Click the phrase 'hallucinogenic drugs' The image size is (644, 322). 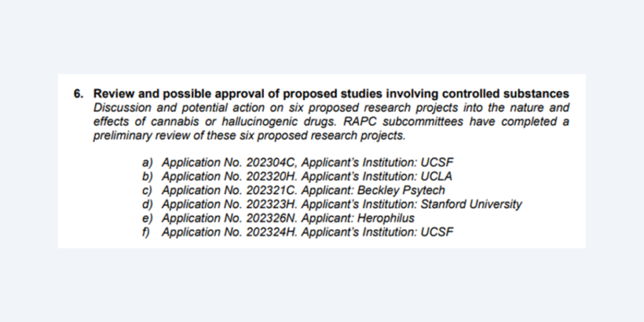tap(278, 123)
